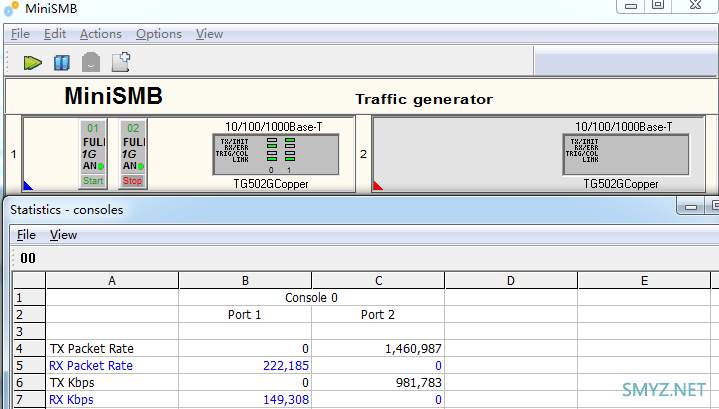
Task: Open the Actions menu
Action: tap(101, 34)
